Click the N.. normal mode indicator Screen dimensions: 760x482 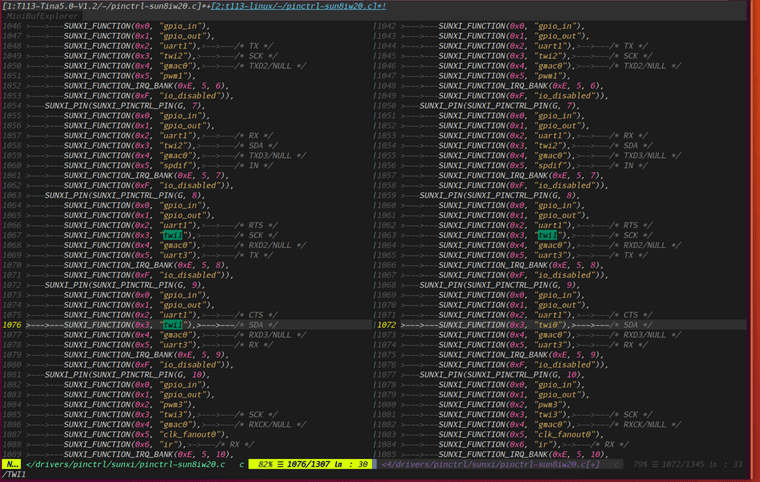coord(12,464)
